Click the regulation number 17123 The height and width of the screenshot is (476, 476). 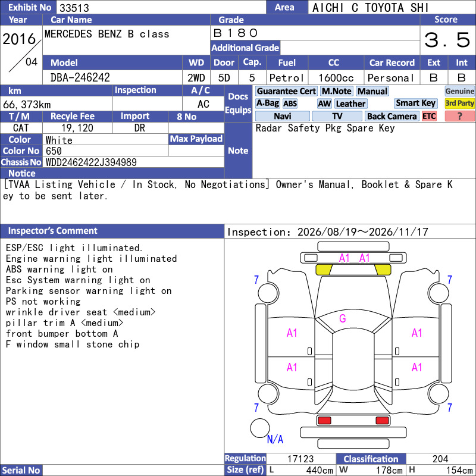pos(300,459)
